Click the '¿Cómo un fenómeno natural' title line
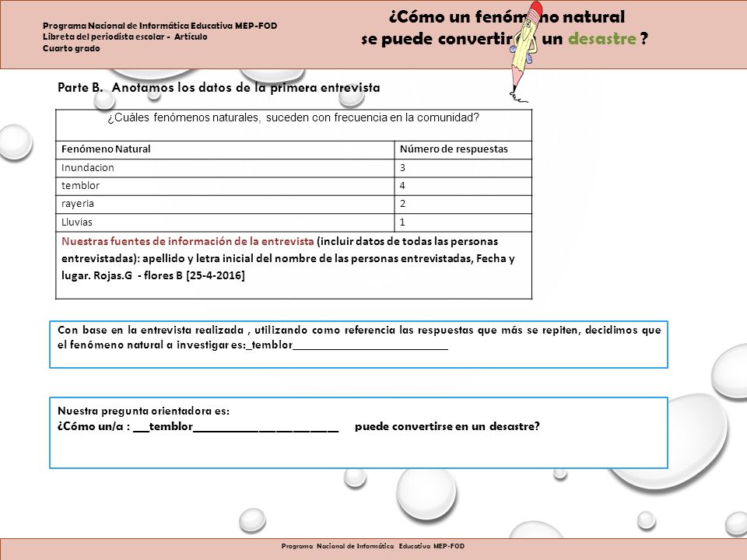 tap(507, 16)
